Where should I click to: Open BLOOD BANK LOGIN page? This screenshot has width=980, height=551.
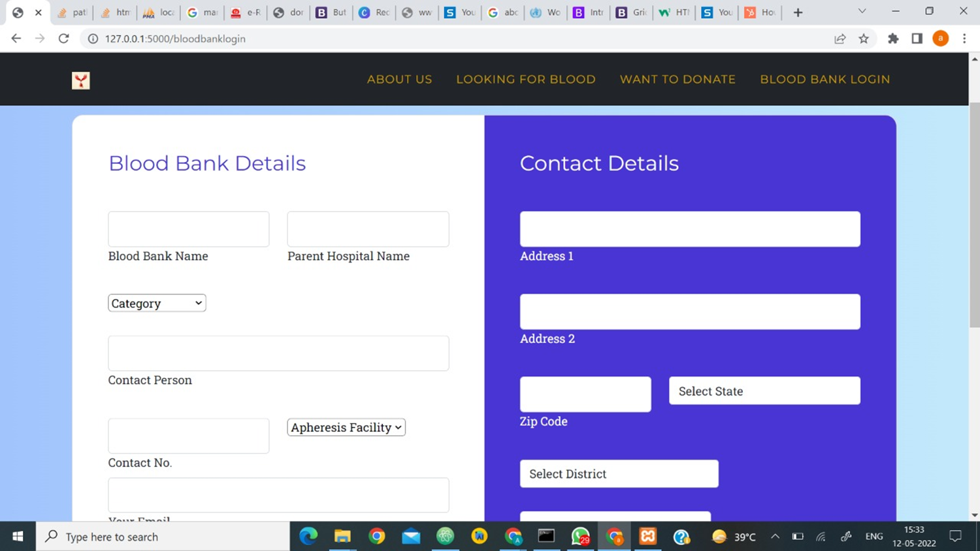[825, 79]
